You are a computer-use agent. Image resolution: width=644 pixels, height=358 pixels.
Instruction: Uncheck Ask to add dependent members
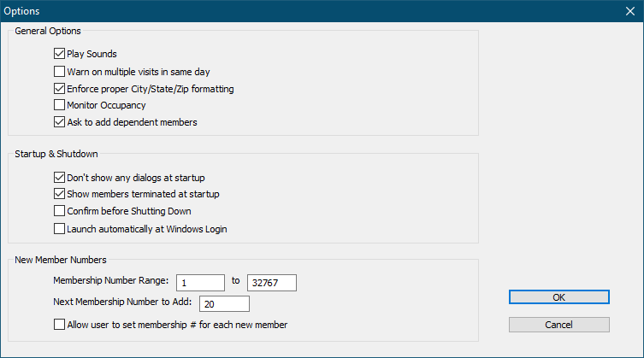click(x=59, y=123)
